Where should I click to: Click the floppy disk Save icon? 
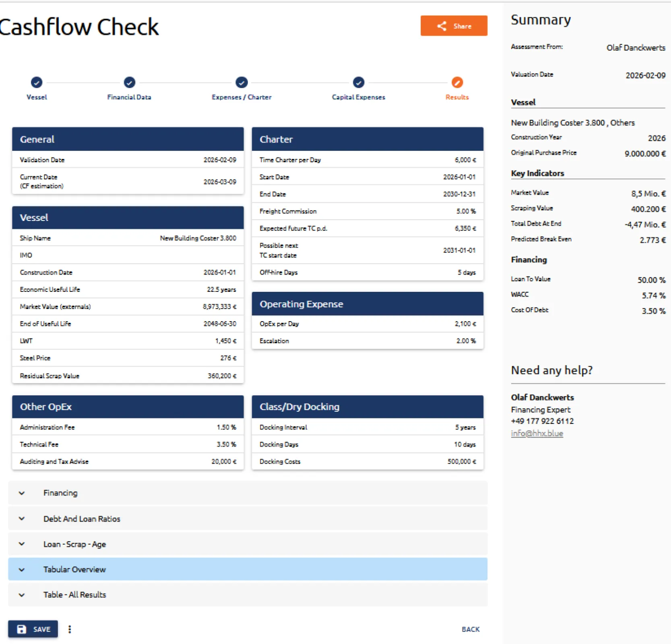(x=22, y=629)
